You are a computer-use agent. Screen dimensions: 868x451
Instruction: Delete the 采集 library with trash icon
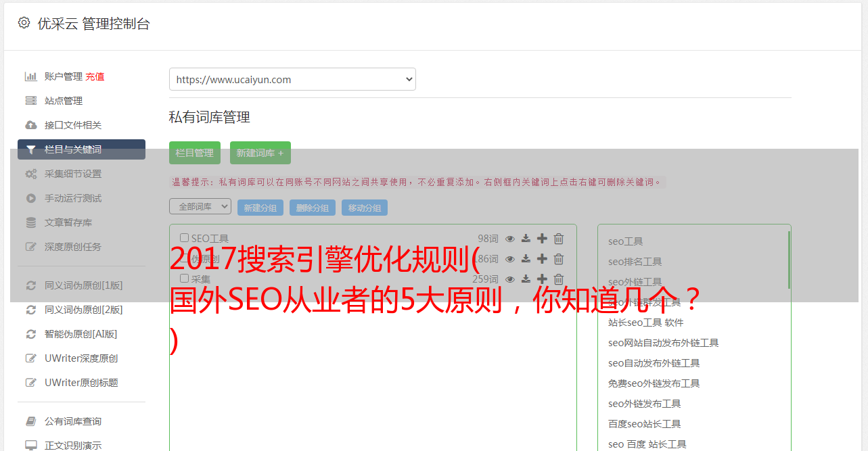[559, 279]
